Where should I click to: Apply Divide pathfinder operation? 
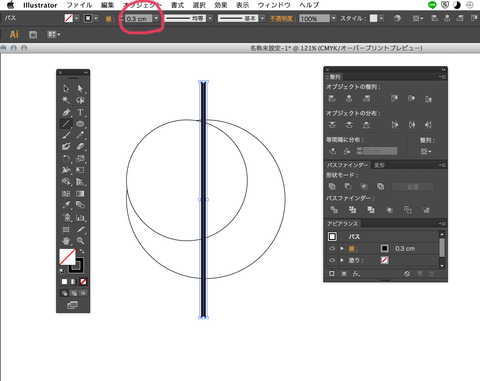click(334, 209)
